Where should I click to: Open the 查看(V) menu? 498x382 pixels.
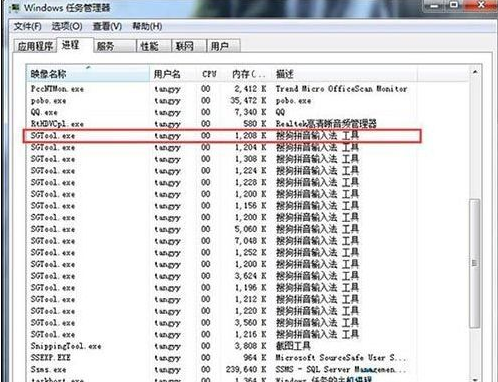tap(107, 26)
